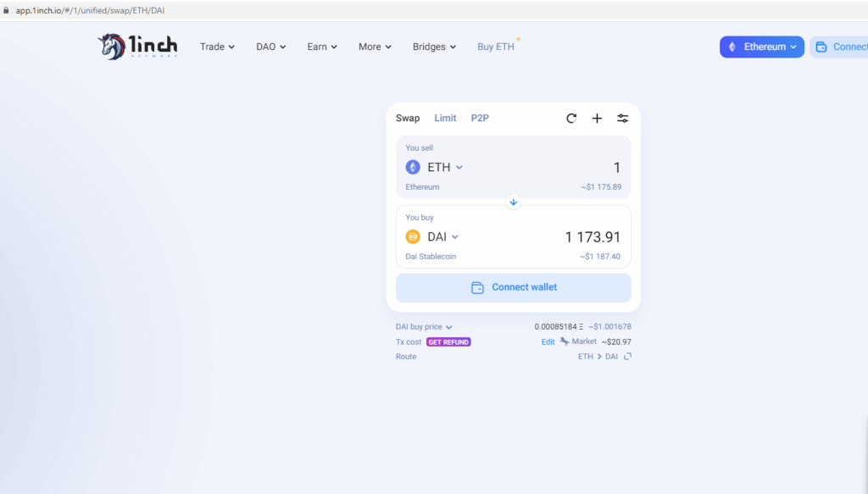Switch to the Limit tab
868x494 pixels.
445,119
